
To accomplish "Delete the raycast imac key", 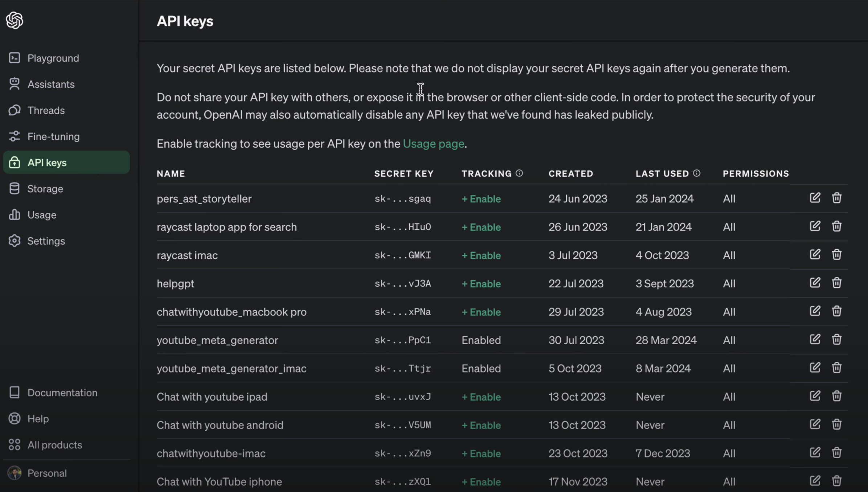I will point(836,255).
